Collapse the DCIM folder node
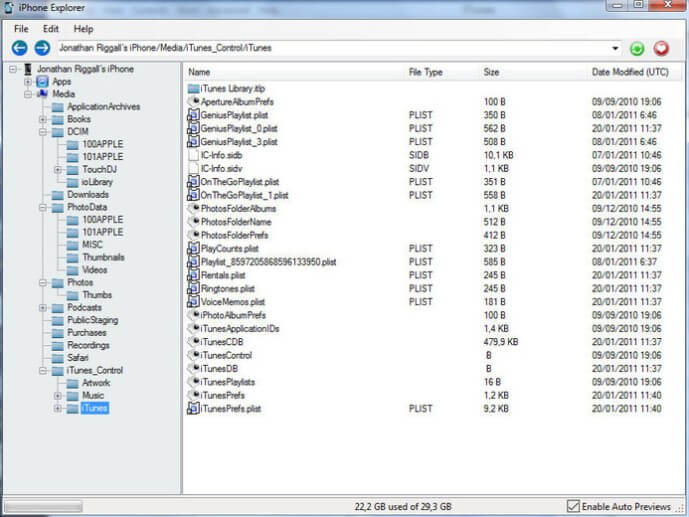689x517 pixels. [x=43, y=132]
